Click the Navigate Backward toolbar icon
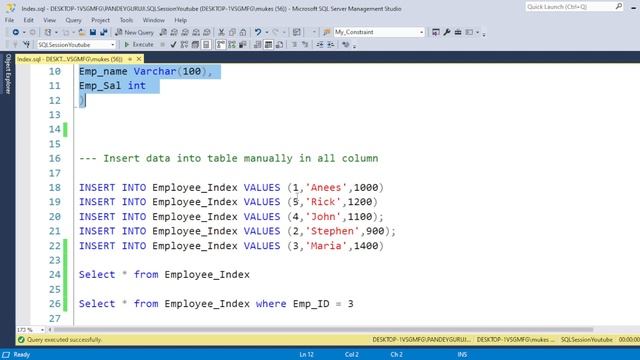The width and height of the screenshot is (640, 360). click(x=16, y=32)
